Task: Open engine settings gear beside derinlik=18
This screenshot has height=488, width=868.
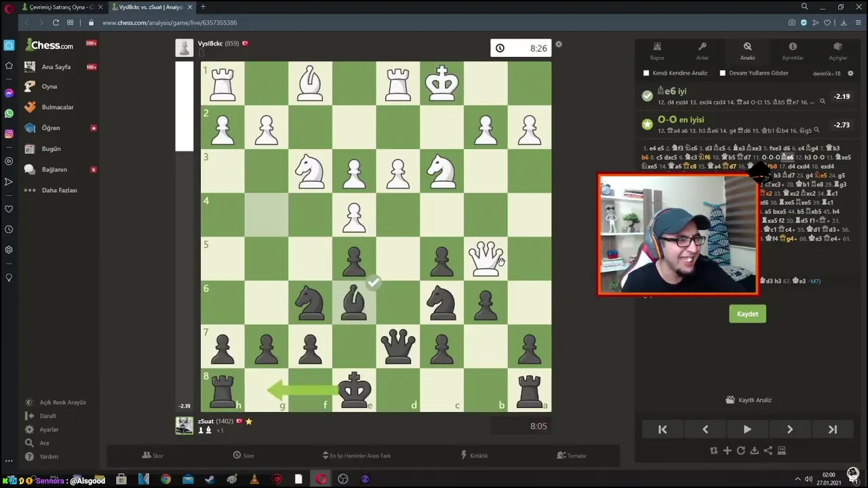Action: pos(850,73)
